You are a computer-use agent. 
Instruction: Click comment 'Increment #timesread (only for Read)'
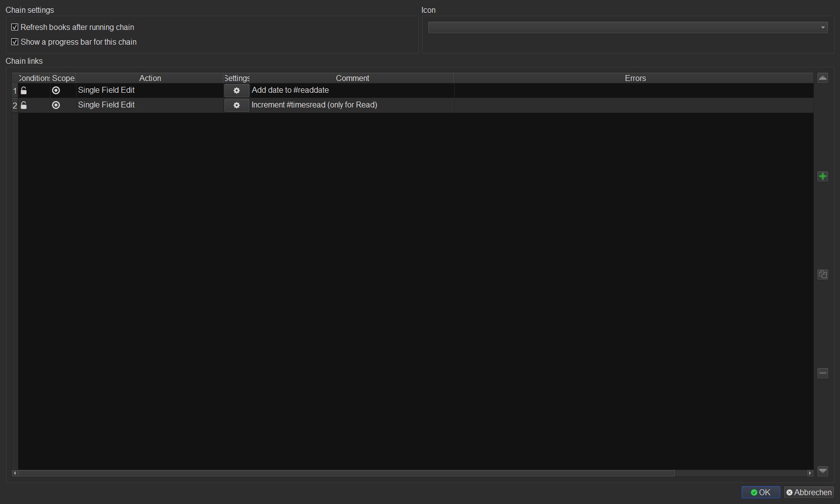(x=314, y=105)
